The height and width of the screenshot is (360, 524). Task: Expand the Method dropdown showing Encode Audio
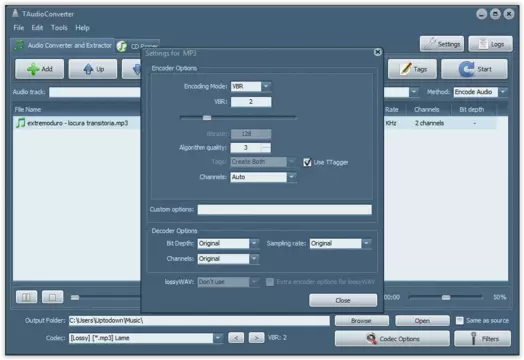coord(503,92)
